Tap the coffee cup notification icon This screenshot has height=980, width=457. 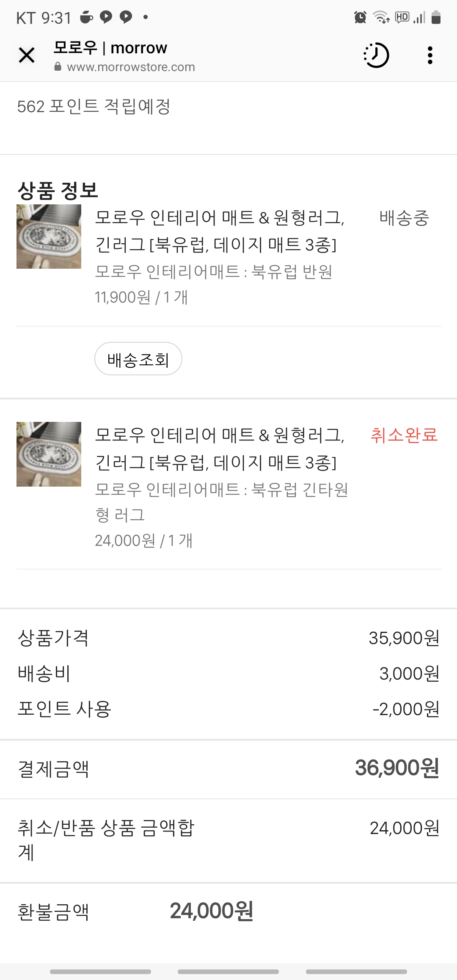point(87,17)
